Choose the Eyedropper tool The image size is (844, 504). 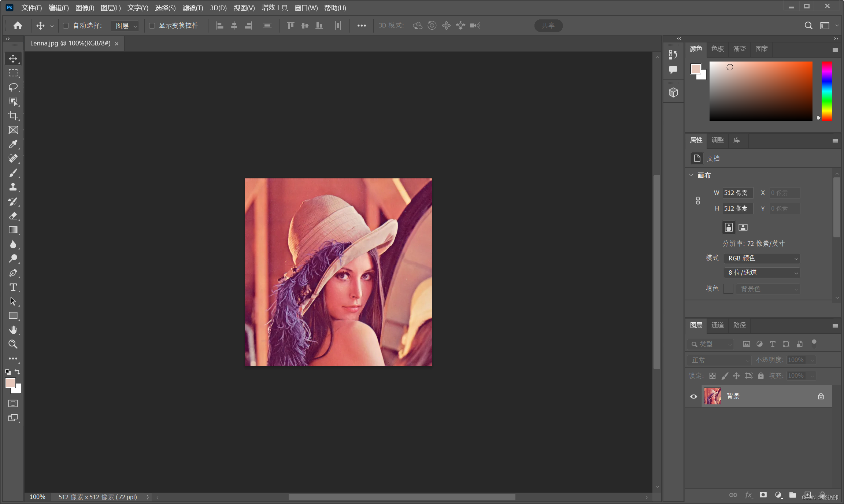(x=13, y=144)
